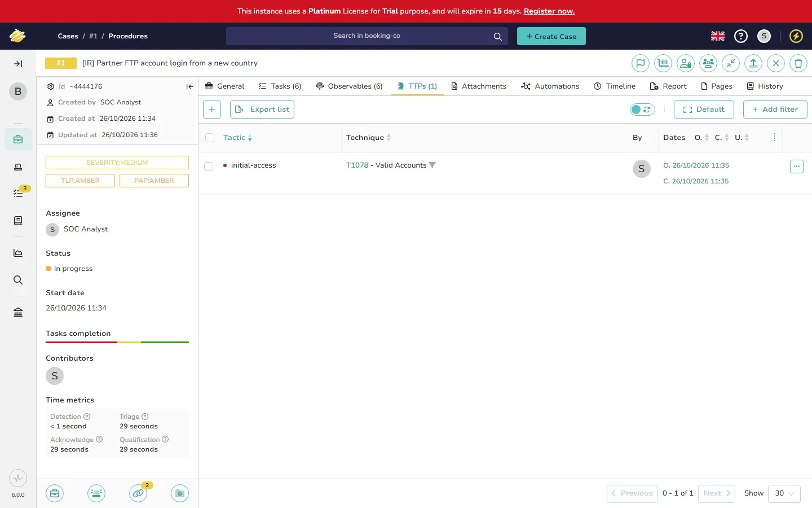Image resolution: width=812 pixels, height=508 pixels.
Task: Click the Search in booking-co field
Action: click(367, 36)
